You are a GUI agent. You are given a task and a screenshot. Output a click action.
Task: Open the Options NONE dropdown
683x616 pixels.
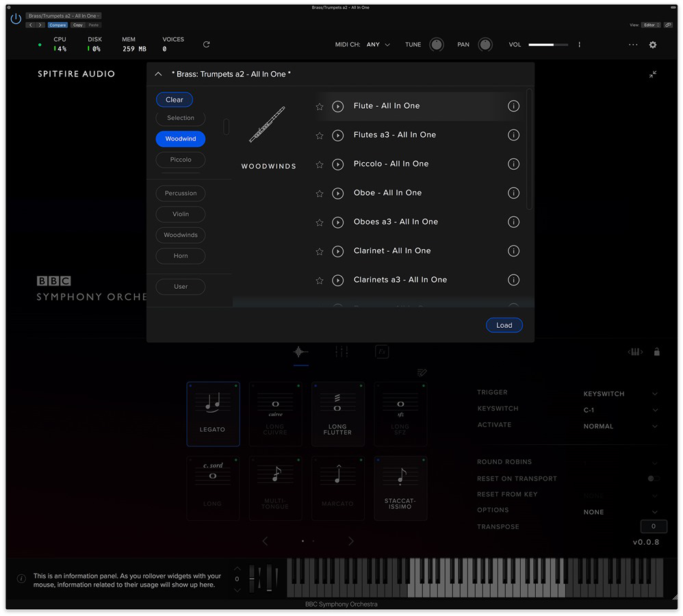tap(620, 513)
